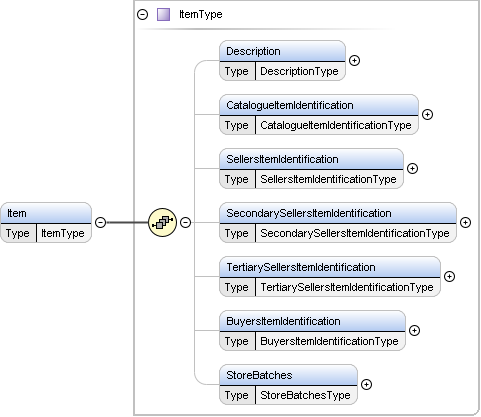The width and height of the screenshot is (481, 417).
Task: Collapse the ItemType container with minus icon
Action: click(143, 15)
